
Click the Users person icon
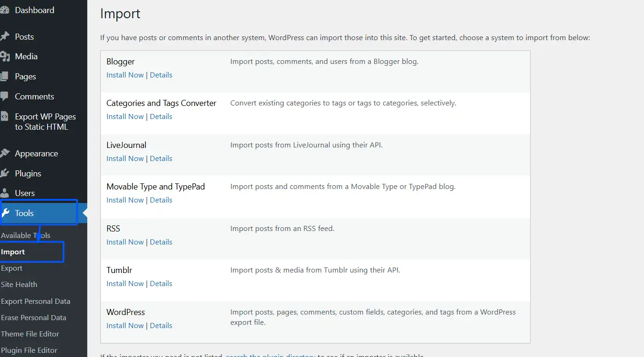click(5, 193)
